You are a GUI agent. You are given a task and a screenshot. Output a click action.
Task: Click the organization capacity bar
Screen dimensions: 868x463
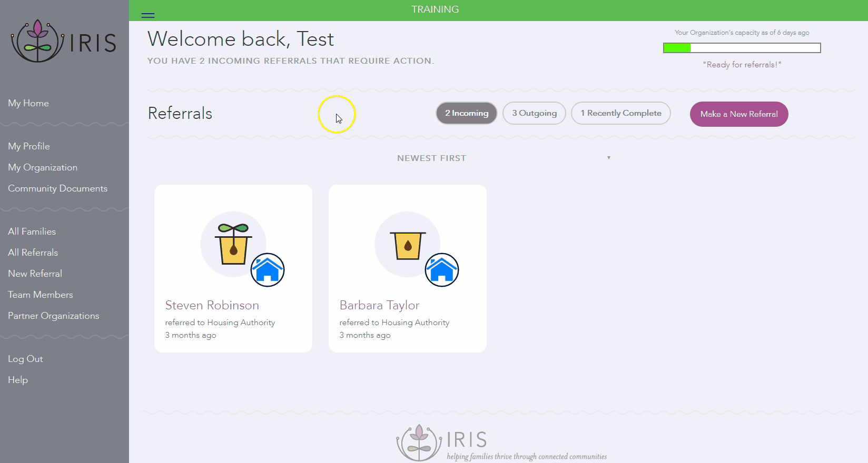(742, 48)
